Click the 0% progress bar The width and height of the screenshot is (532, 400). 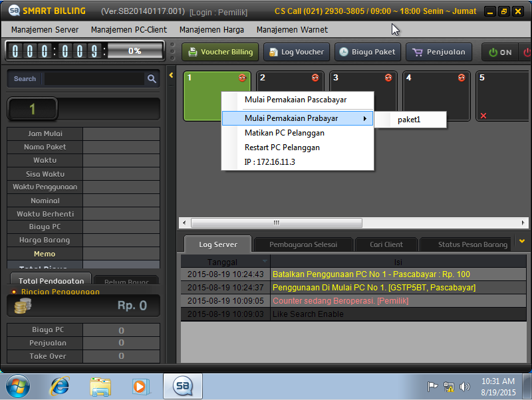135,51
